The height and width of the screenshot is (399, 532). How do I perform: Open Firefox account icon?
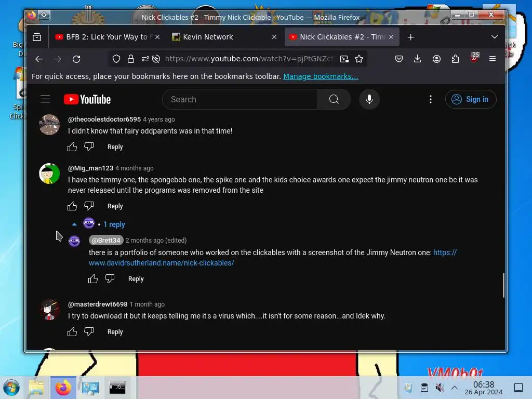(x=436, y=59)
